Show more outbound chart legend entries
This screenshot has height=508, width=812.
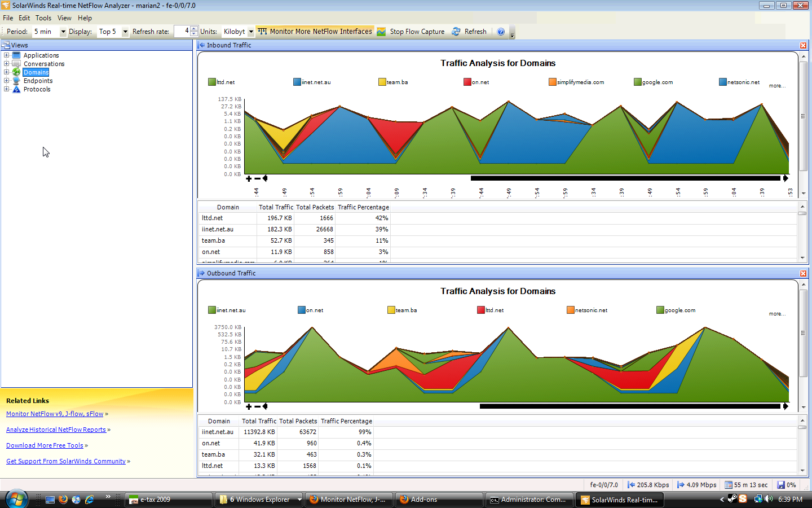pos(777,314)
